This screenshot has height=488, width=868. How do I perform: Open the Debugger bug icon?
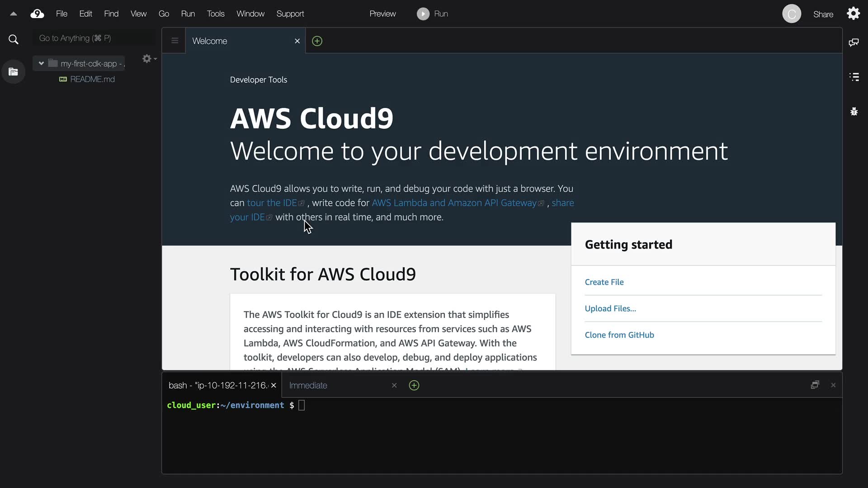pos(854,112)
